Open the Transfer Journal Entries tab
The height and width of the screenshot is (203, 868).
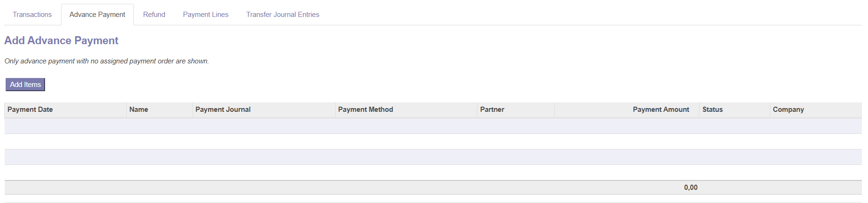283,15
